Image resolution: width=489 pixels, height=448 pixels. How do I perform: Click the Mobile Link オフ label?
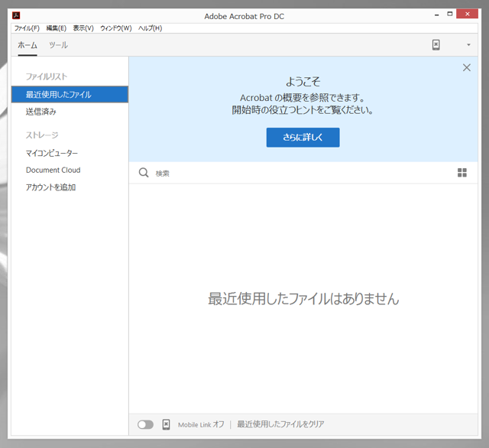[x=201, y=424]
